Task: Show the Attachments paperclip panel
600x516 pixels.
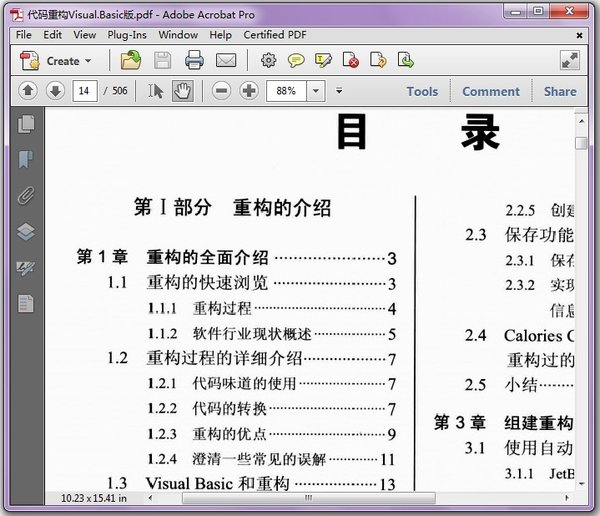Action: pos(26,195)
